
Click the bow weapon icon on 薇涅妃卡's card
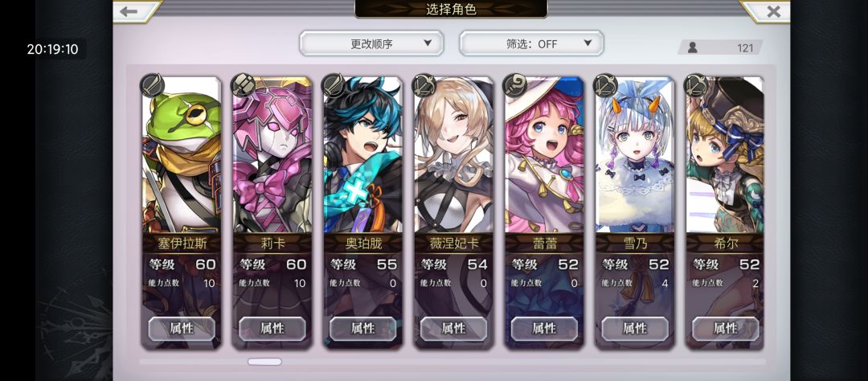pos(424,85)
